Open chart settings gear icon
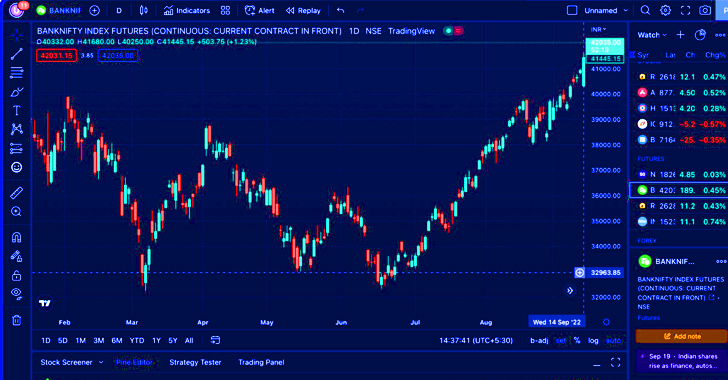This screenshot has width=728, height=380. (x=665, y=10)
